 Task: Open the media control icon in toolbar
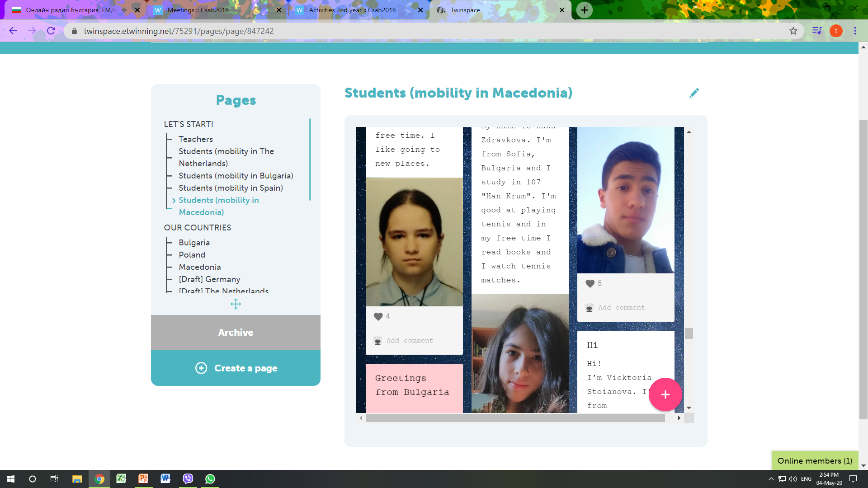(816, 31)
